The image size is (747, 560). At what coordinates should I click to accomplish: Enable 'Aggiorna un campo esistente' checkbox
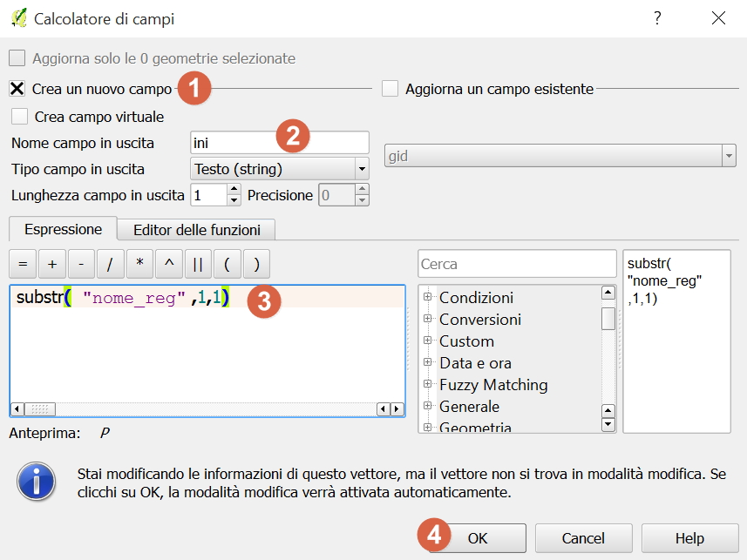coord(390,89)
